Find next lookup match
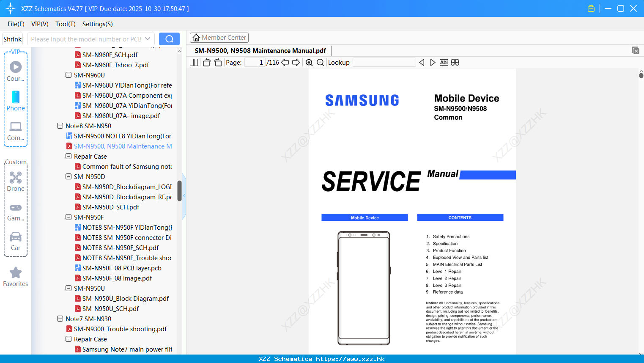The image size is (644, 363). click(x=433, y=62)
